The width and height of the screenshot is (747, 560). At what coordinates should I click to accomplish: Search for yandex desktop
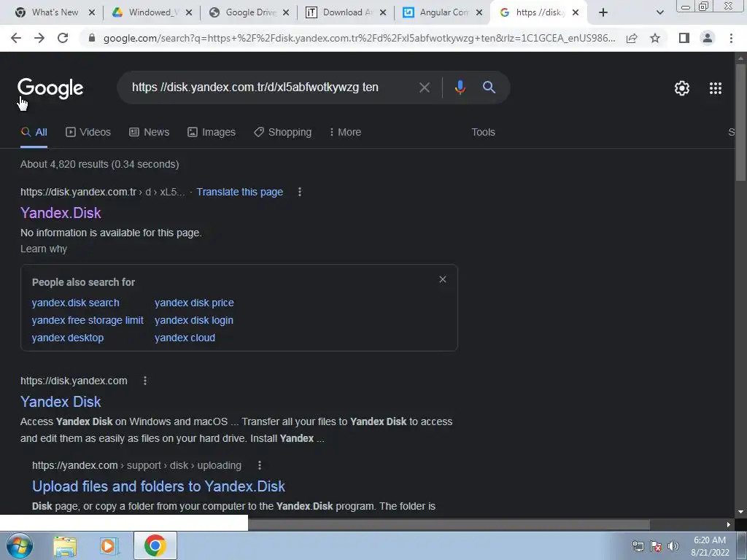pos(68,338)
